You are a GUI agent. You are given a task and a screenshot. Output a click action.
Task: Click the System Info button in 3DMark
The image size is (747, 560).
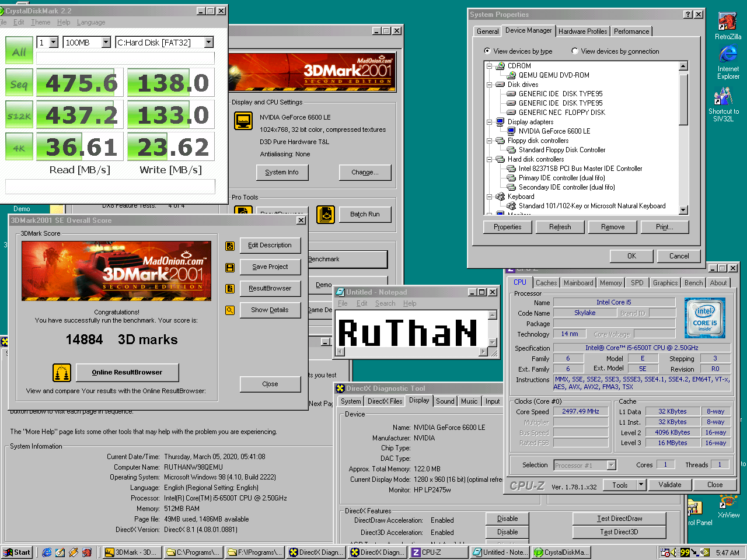coord(282,172)
